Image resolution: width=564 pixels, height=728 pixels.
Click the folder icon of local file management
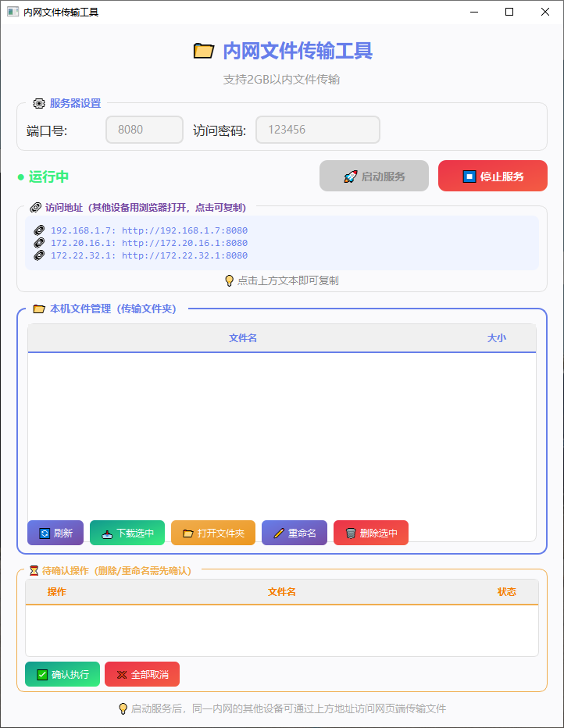coord(39,309)
